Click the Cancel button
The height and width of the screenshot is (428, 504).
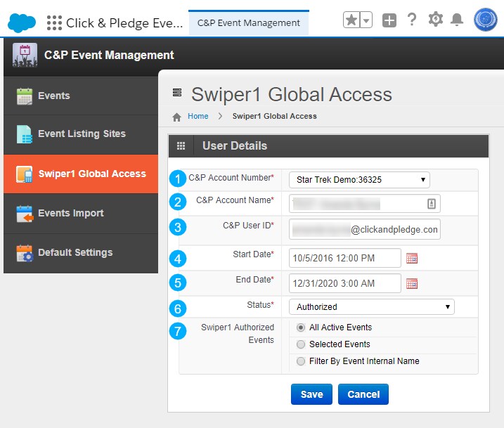pyautogui.click(x=363, y=394)
